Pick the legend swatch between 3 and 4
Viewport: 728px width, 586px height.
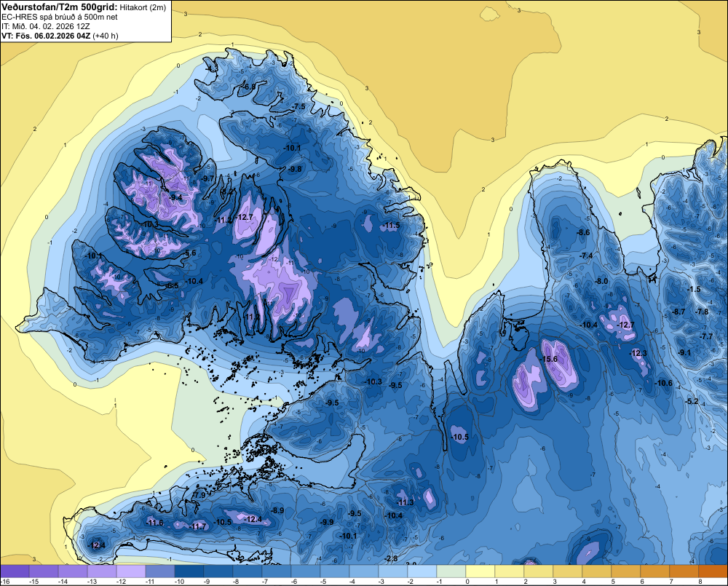567,571
